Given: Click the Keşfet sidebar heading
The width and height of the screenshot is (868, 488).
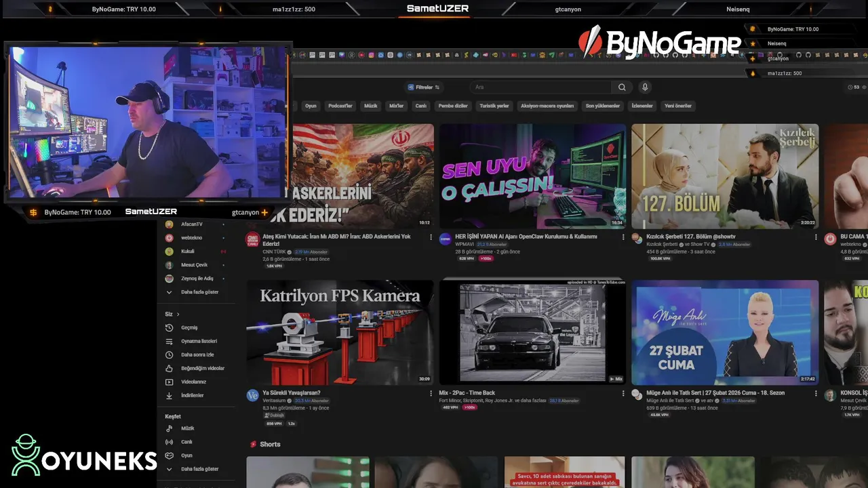Looking at the screenshot, I should coord(173,416).
